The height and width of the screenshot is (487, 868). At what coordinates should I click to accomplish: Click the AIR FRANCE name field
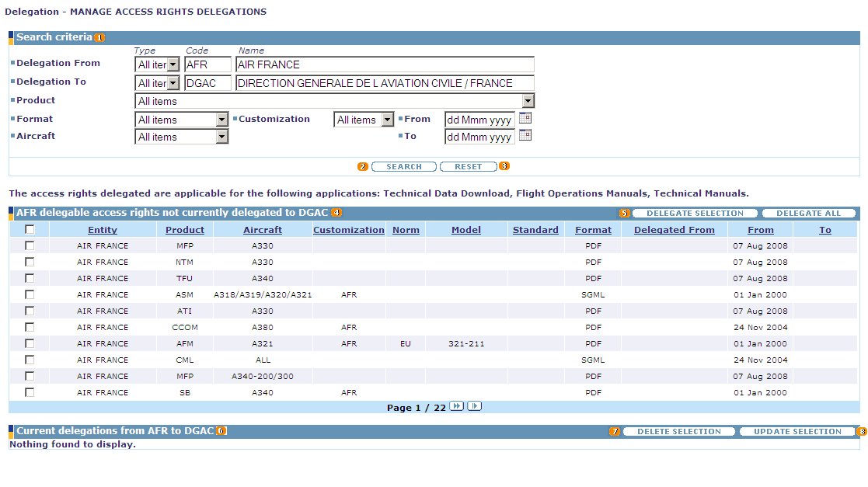coord(385,64)
